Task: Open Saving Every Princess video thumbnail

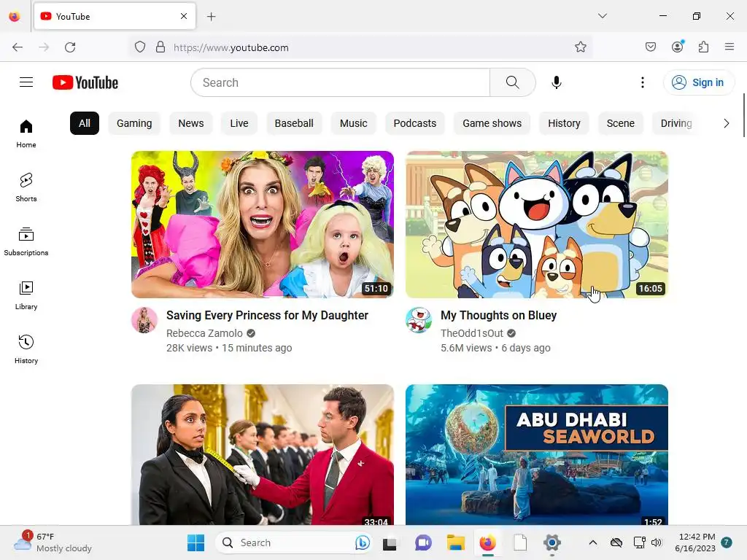Action: [263, 225]
